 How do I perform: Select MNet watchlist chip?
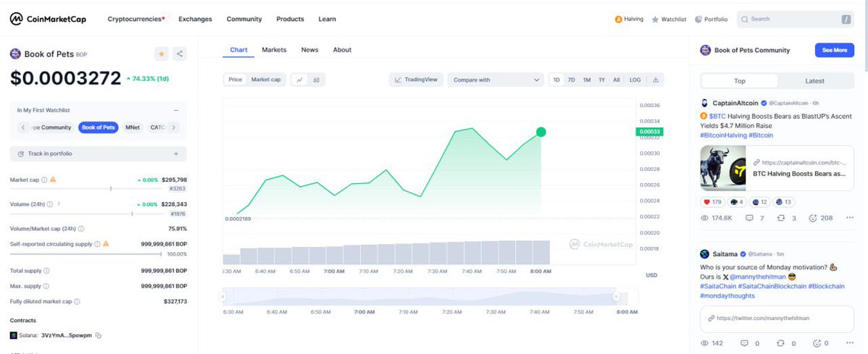tap(132, 127)
